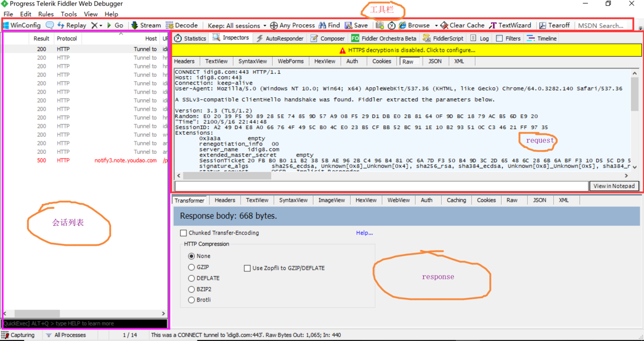Screen dimensions: 644x341
Task: Click the QuickExec command input box
Action: pyautogui.click(x=85, y=323)
